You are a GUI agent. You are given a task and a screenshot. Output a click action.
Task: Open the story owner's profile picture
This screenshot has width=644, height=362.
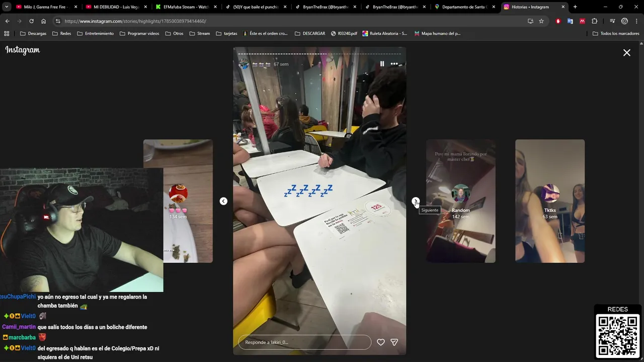click(244, 64)
